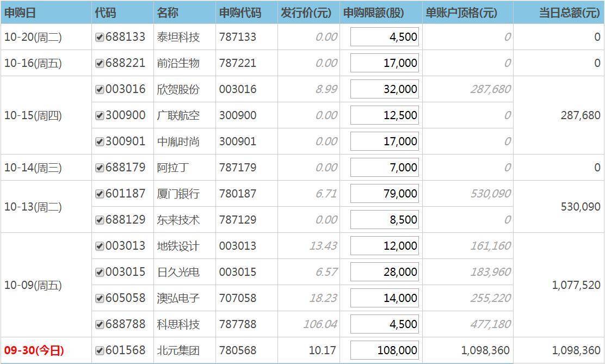The height and width of the screenshot is (364, 605).
Task: Click the 东来技术 limit field showing 8,500
Action: click(x=385, y=220)
